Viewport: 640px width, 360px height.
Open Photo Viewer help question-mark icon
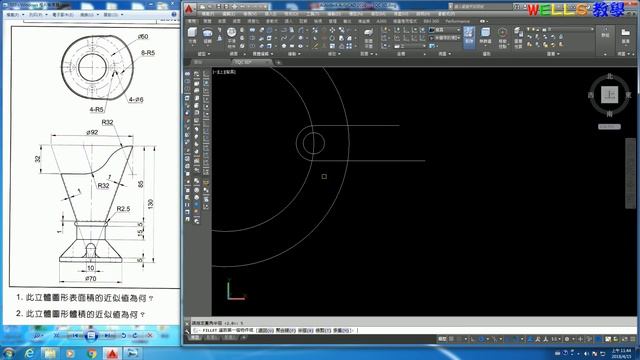click(174, 14)
